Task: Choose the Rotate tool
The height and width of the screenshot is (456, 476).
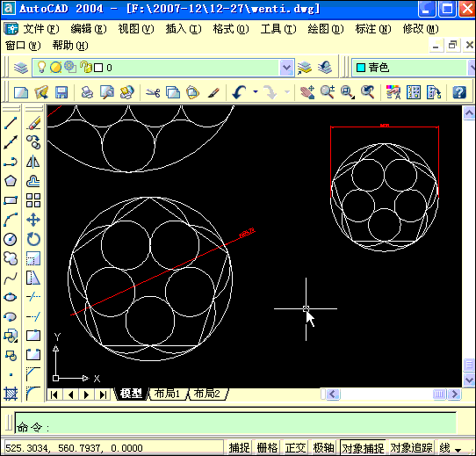Action: click(33, 239)
